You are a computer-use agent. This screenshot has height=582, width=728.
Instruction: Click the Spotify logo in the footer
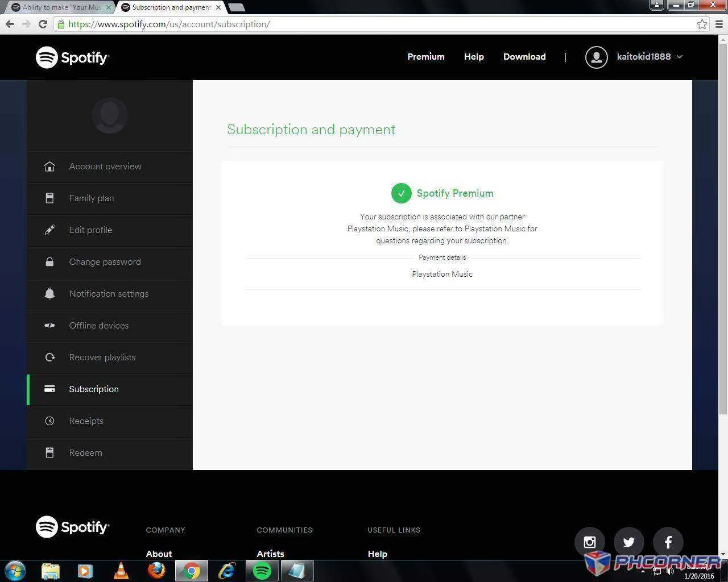(x=72, y=527)
